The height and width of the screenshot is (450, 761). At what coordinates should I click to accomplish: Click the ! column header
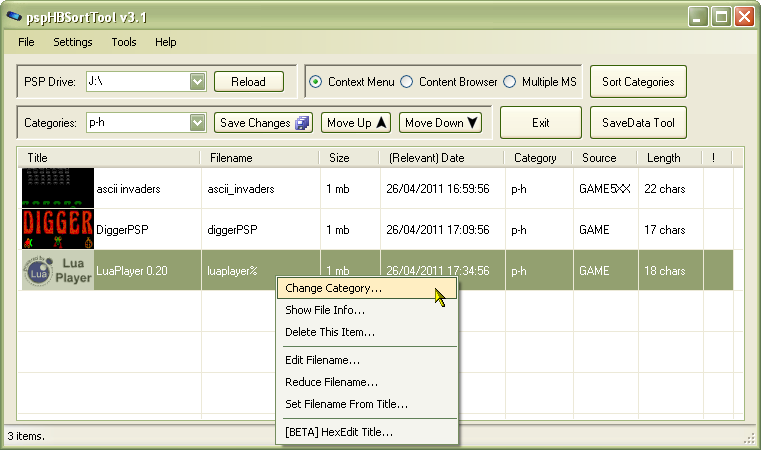[x=717, y=158]
